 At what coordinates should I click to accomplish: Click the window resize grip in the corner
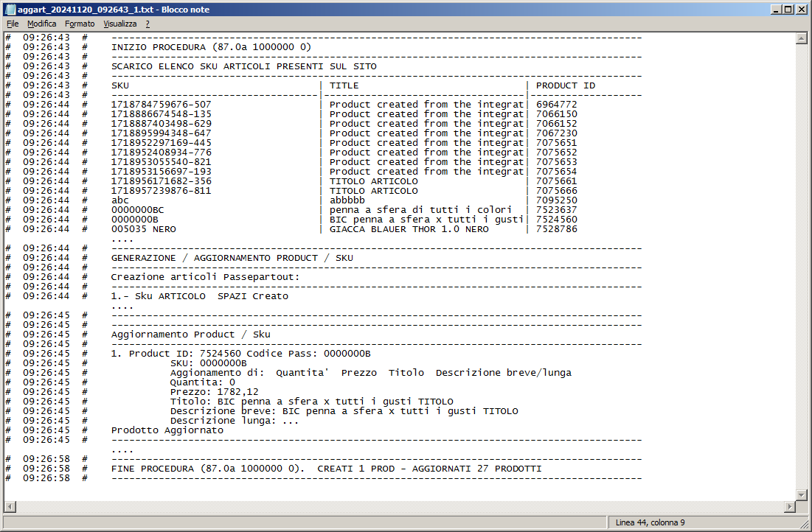[x=805, y=525]
